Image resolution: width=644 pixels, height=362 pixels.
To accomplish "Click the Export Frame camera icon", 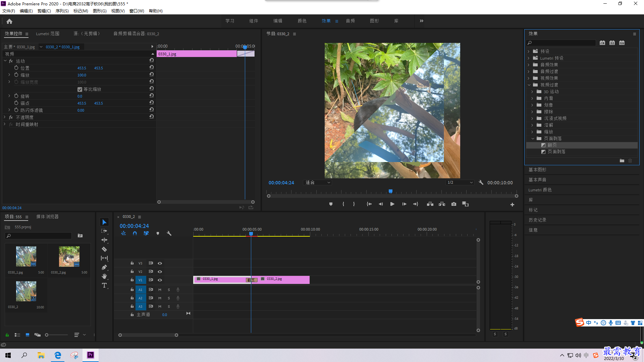I will point(454,204).
